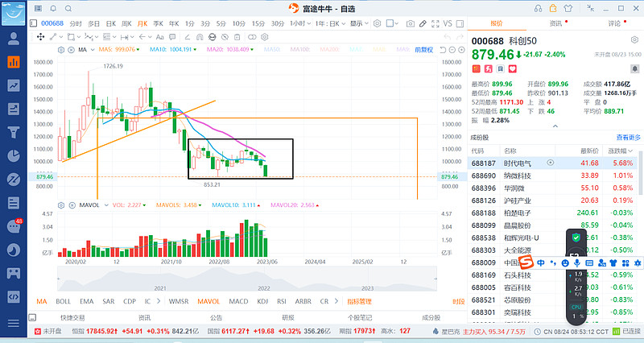Switch to 周K weekly chart
Image resolution: width=644 pixels, height=343 pixels.
[x=126, y=24]
